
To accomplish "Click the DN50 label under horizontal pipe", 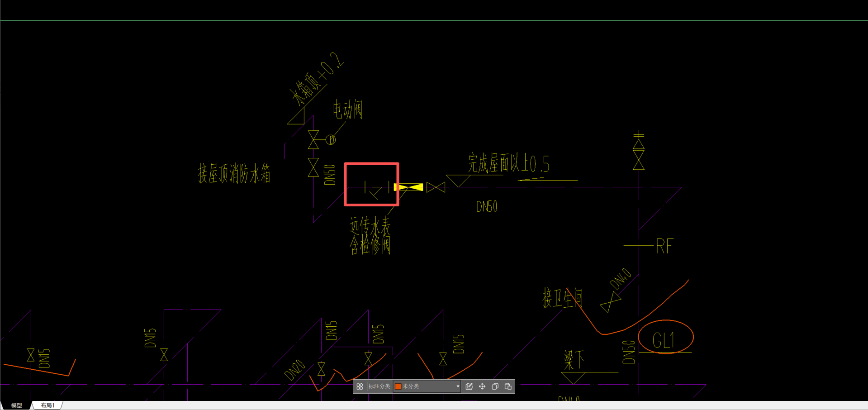I will coord(487,207).
